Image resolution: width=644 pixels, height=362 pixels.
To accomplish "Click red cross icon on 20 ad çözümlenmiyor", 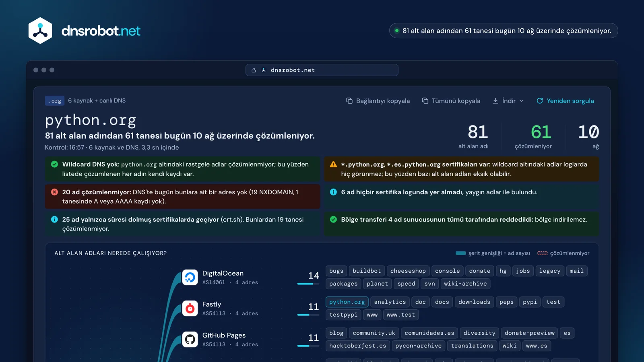I will click(54, 192).
